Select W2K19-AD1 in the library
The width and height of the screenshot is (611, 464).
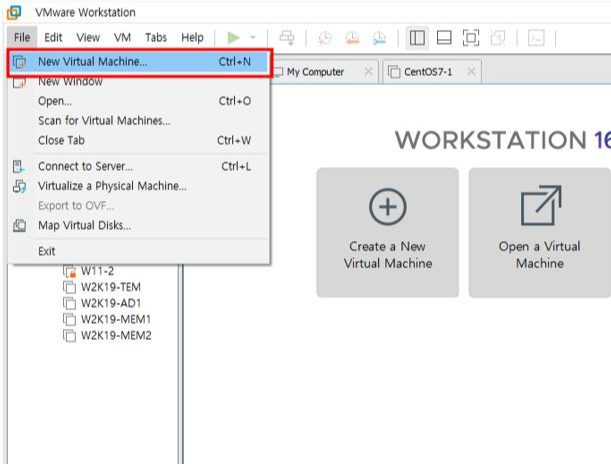point(111,303)
